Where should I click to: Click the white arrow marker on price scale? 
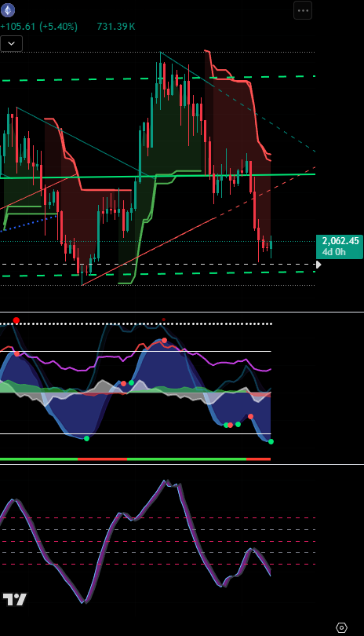pyautogui.click(x=318, y=265)
